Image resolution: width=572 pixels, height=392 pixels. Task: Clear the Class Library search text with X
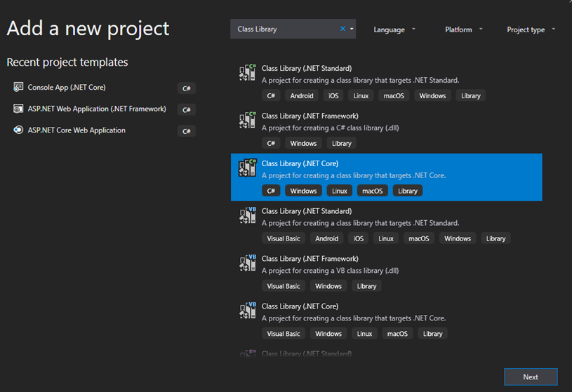click(x=342, y=29)
